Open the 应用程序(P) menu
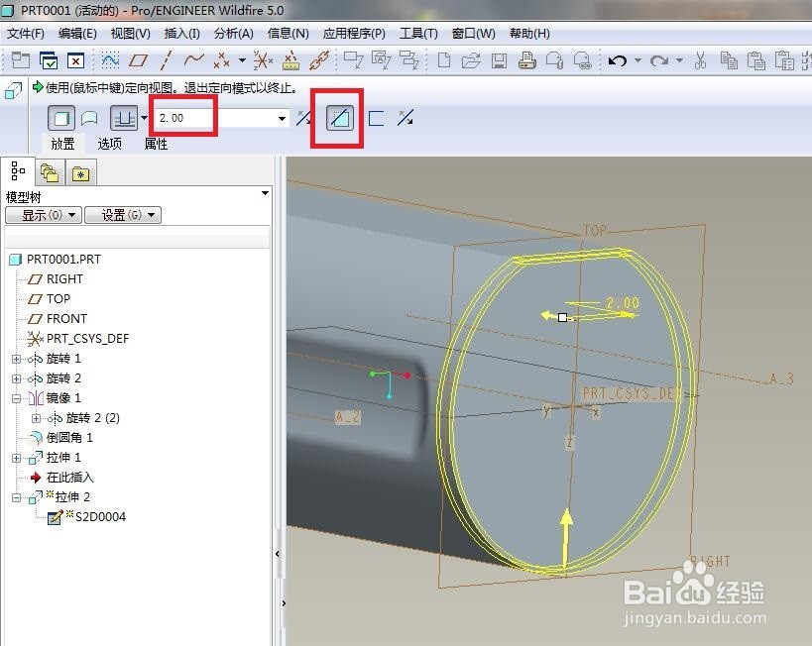This screenshot has width=812, height=646. click(354, 34)
